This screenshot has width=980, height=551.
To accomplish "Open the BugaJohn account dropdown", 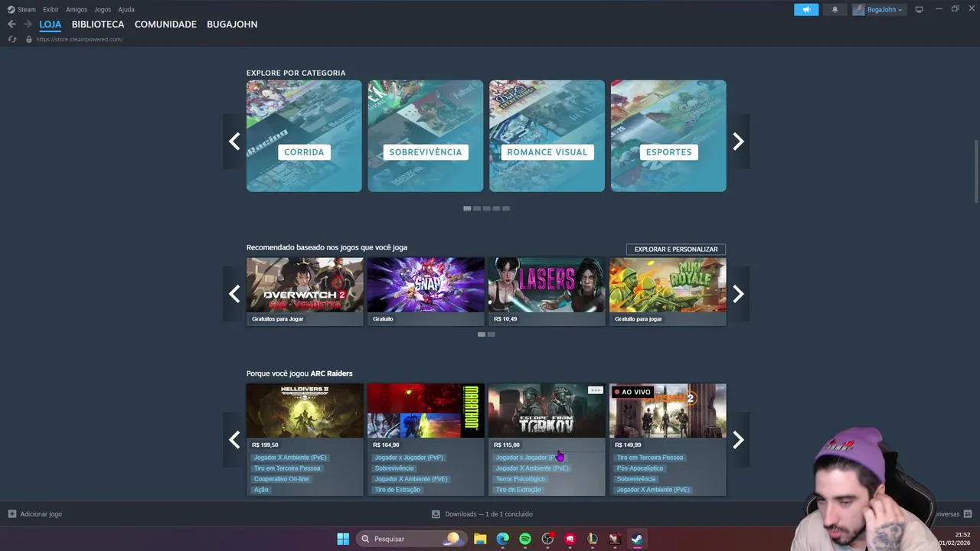I will click(x=879, y=9).
